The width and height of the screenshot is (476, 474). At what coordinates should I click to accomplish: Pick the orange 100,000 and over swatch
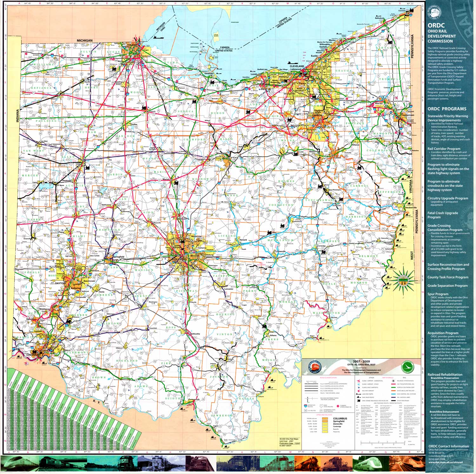(x=325, y=419)
